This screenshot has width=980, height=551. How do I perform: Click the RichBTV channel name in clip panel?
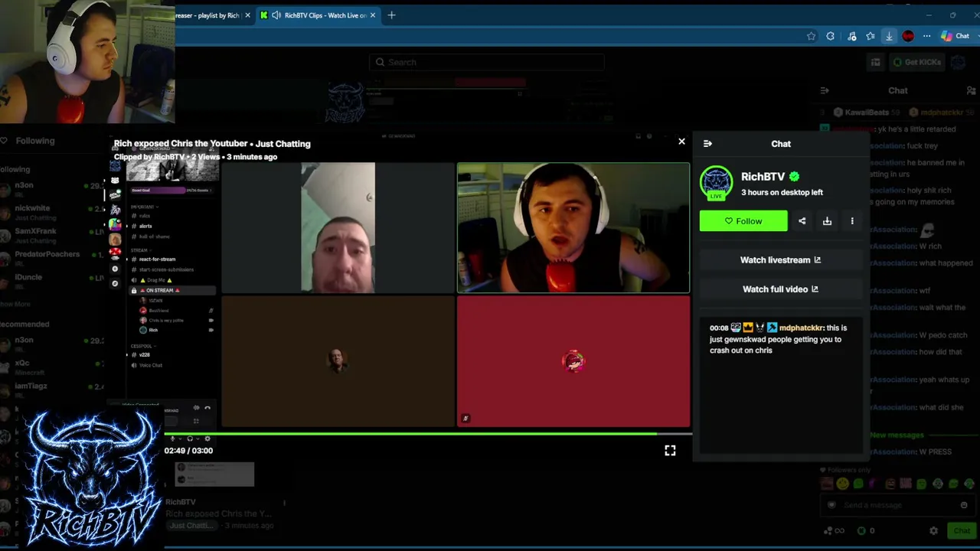coord(763,177)
